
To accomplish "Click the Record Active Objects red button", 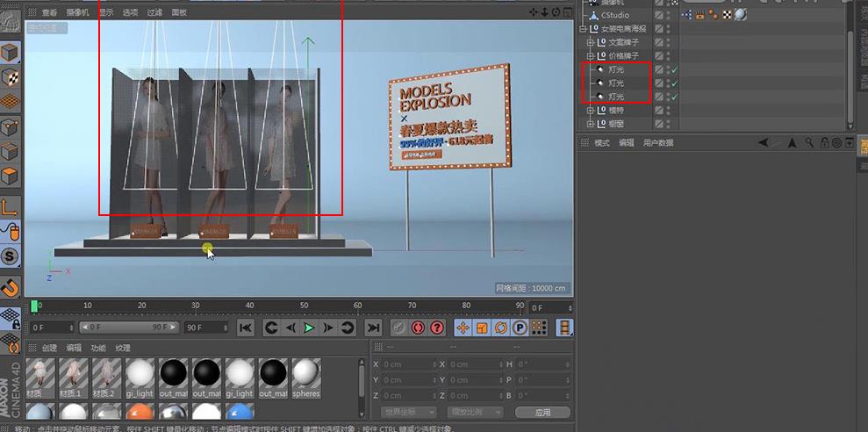I will (x=417, y=328).
